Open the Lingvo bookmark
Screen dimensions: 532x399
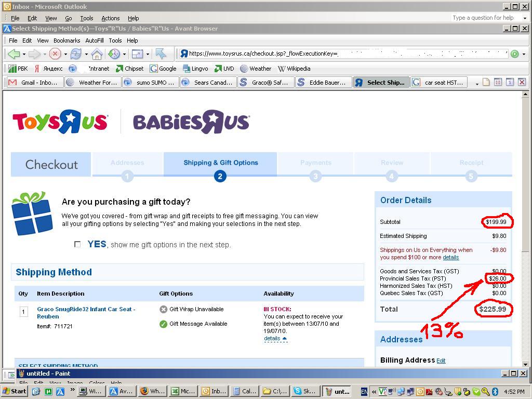195,69
